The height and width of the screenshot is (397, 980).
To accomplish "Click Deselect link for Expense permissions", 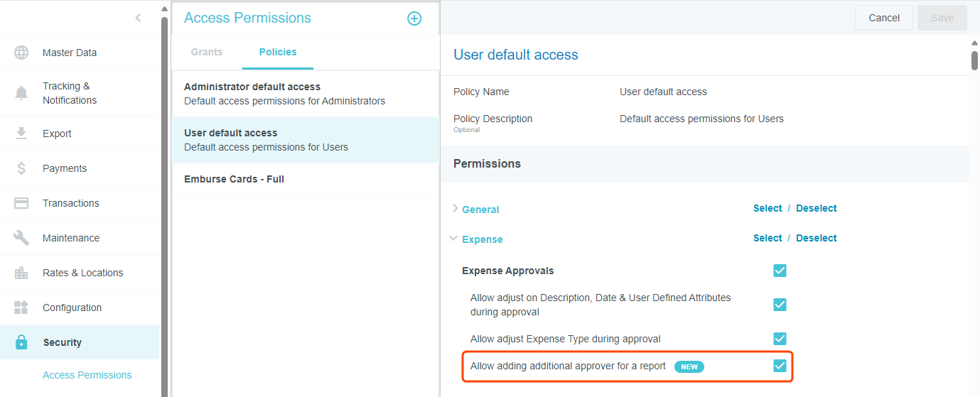I will pyautogui.click(x=816, y=238).
